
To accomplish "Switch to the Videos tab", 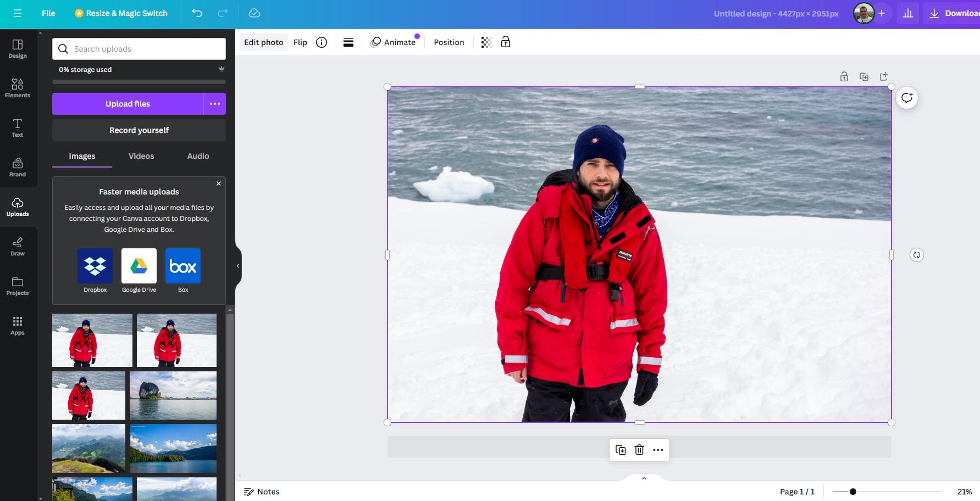I will 141,156.
